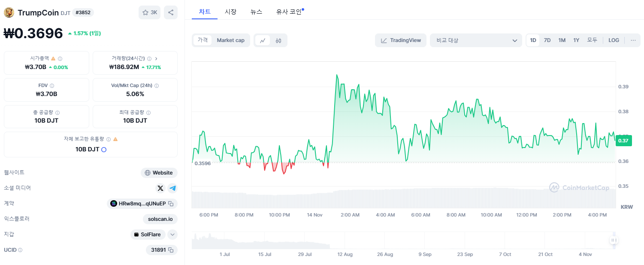Open the 비교 대상 comparison dropdown
Image resolution: width=644 pixels, height=265 pixels.
(x=476, y=40)
